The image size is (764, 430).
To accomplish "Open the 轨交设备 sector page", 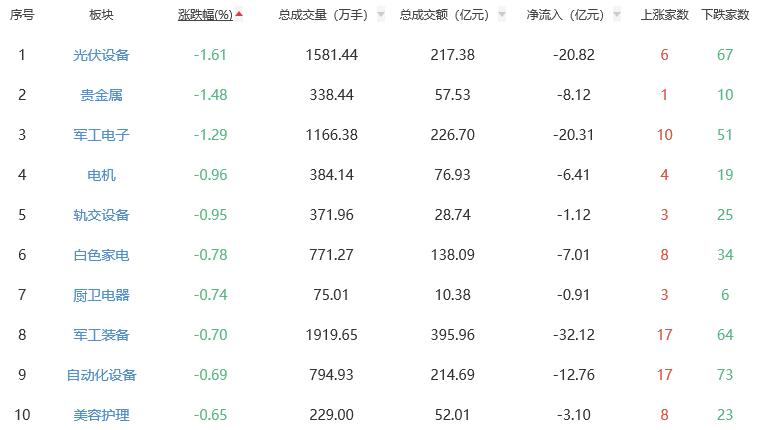I will click(x=101, y=215).
